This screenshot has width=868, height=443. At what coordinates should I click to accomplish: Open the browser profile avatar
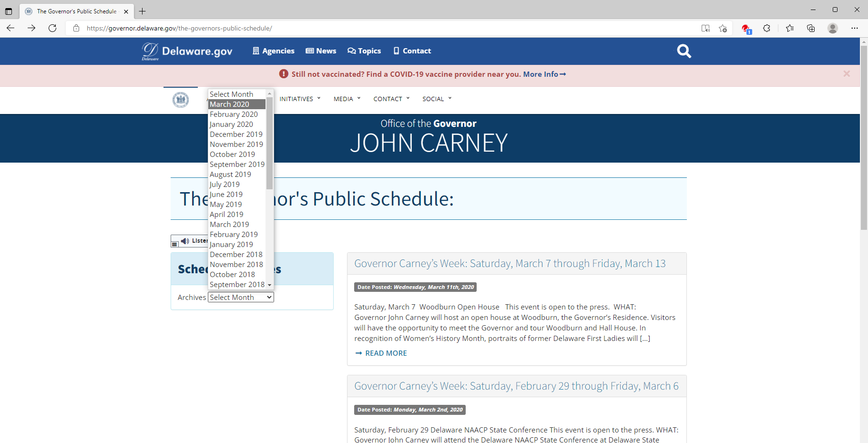point(833,28)
